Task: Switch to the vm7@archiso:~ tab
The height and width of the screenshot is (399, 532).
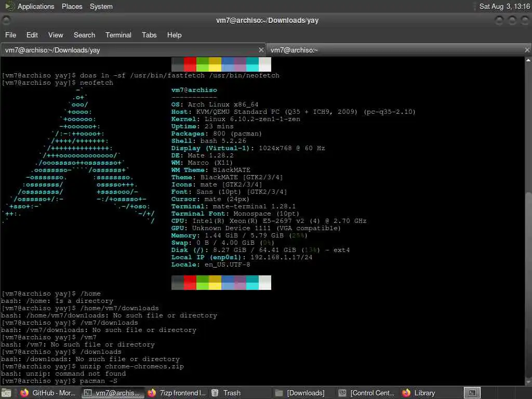Action: 398,50
